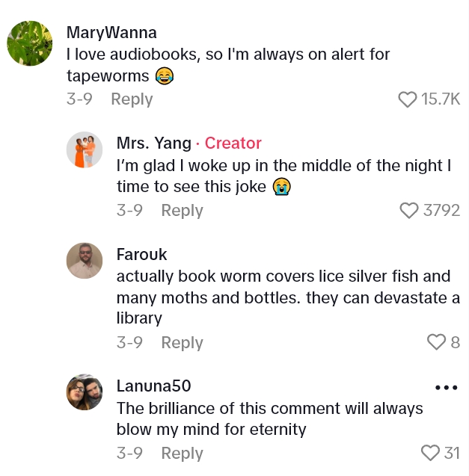Click the Creator badge label

coord(233,143)
